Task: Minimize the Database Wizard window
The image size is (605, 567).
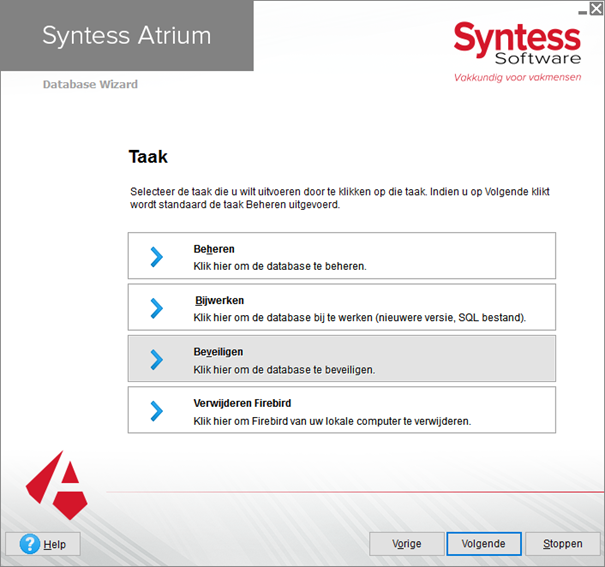Action: [583, 12]
